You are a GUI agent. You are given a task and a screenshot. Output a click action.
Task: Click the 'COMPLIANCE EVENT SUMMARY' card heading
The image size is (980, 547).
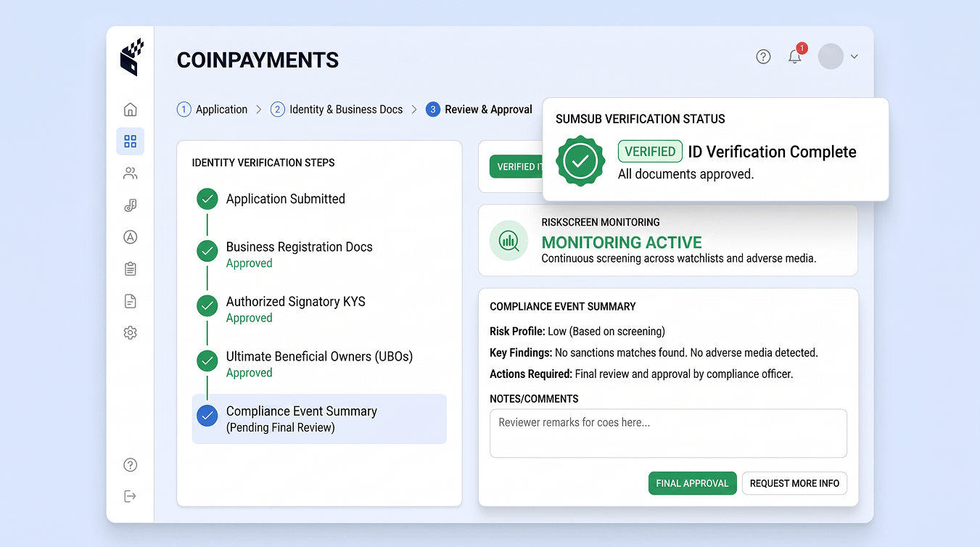click(563, 307)
